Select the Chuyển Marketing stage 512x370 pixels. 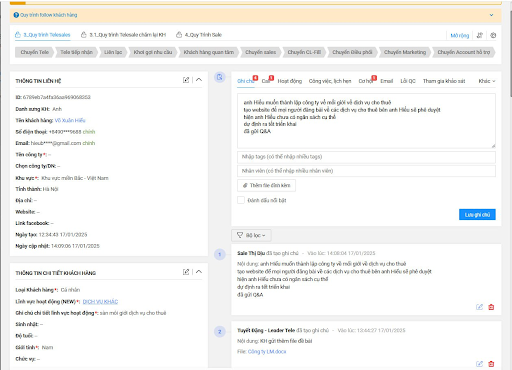405,52
